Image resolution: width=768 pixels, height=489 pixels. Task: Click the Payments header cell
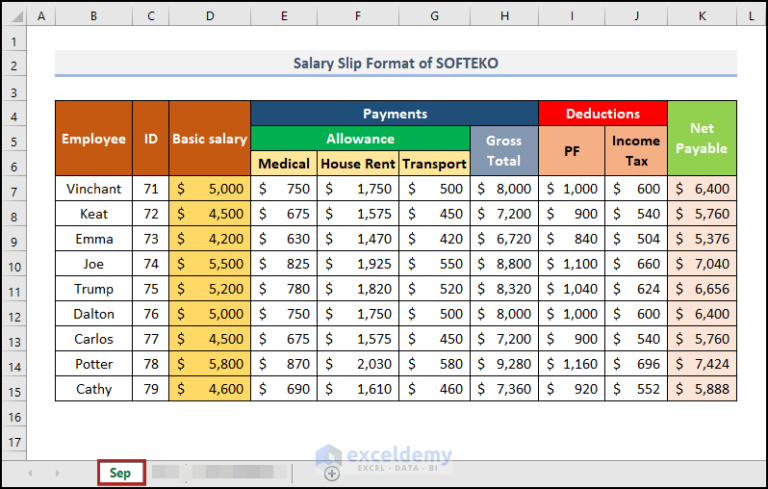(395, 114)
